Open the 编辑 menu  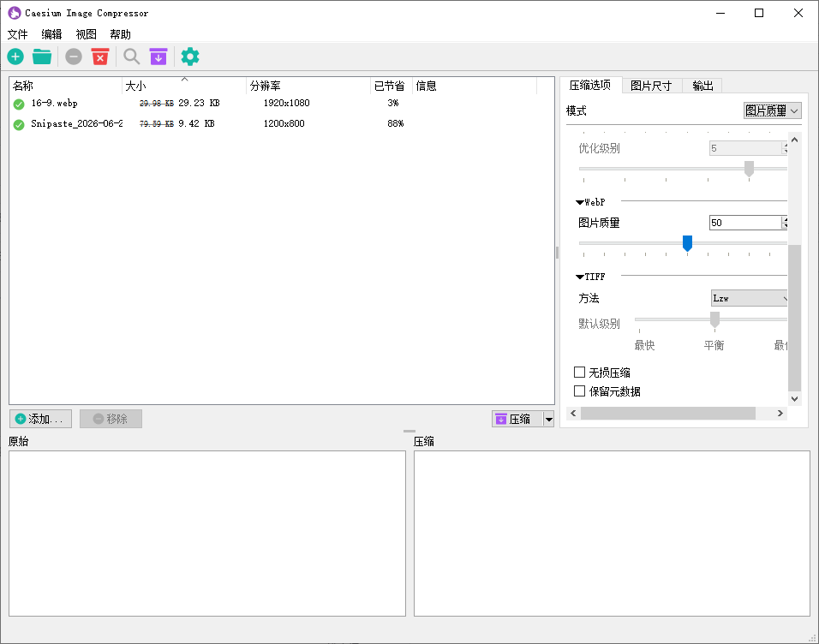pyautogui.click(x=51, y=34)
